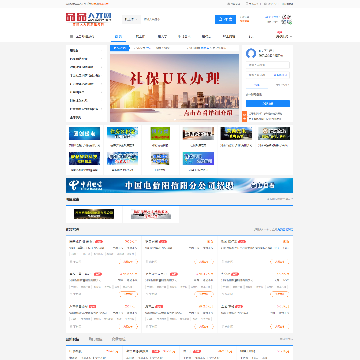Click the wide blue login button in the side panel
Screen dimensions: 360x360
coord(268,104)
